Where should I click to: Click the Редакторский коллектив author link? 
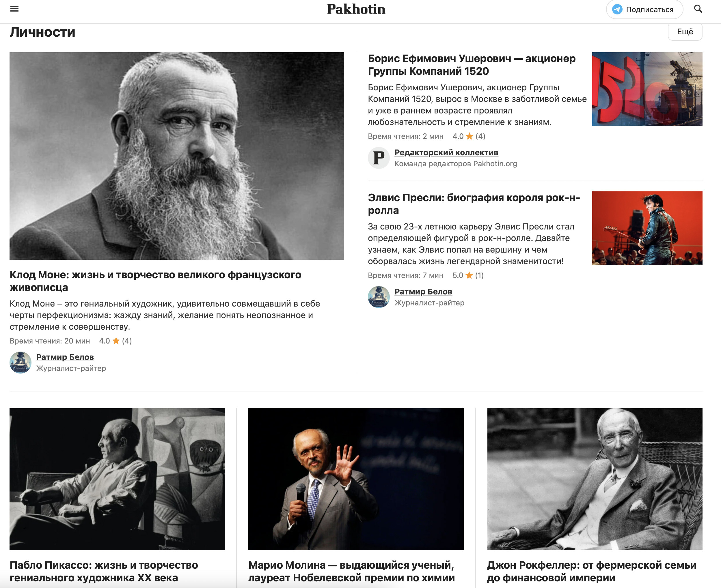[x=446, y=152]
